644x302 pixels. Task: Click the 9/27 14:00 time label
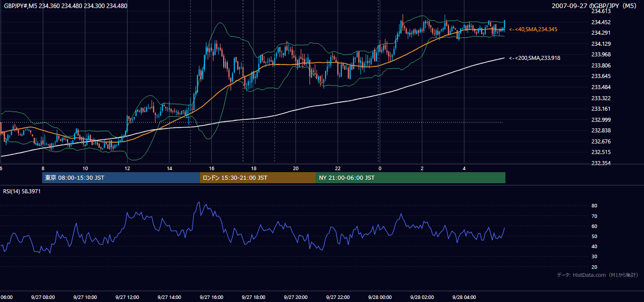pyautogui.click(x=169, y=297)
